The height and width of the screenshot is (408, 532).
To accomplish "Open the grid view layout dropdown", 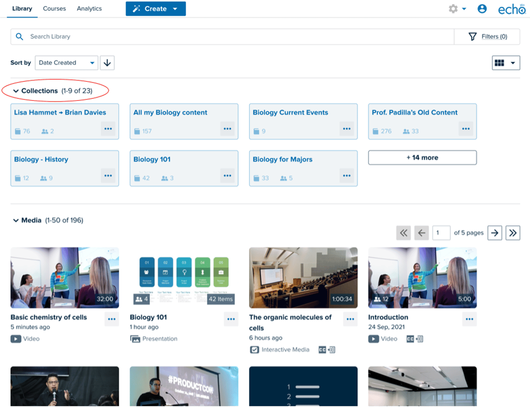I will point(506,63).
